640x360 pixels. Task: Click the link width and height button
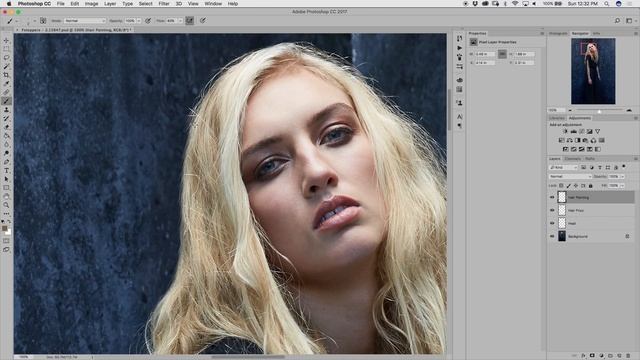point(502,54)
